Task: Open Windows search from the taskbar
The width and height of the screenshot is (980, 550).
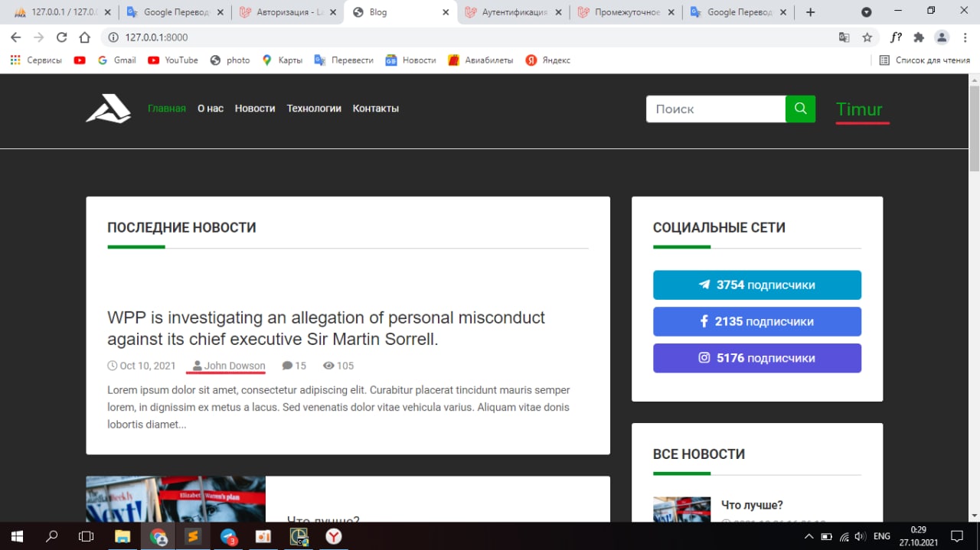Action: (51, 536)
